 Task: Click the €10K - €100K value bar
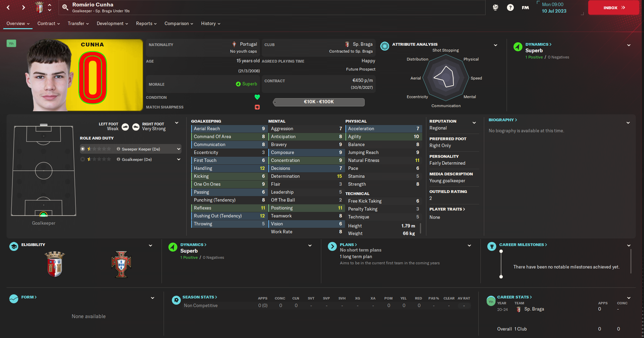pyautogui.click(x=318, y=102)
